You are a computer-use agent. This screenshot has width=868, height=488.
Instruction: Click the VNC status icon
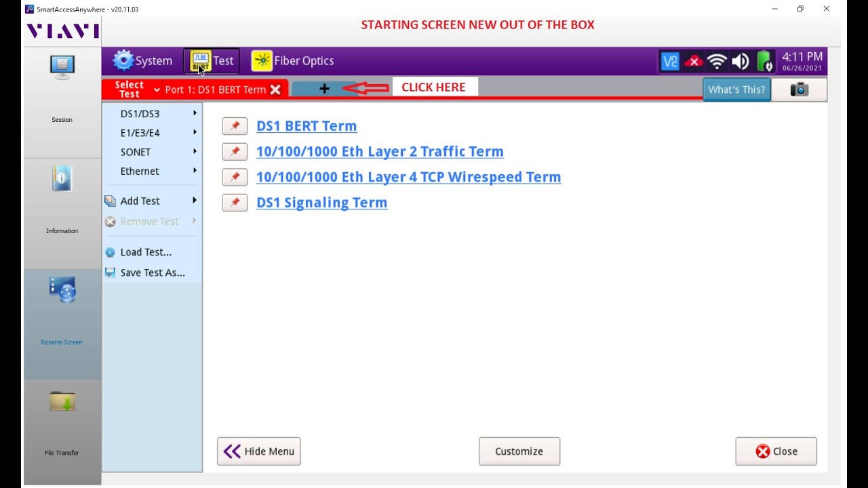[670, 62]
